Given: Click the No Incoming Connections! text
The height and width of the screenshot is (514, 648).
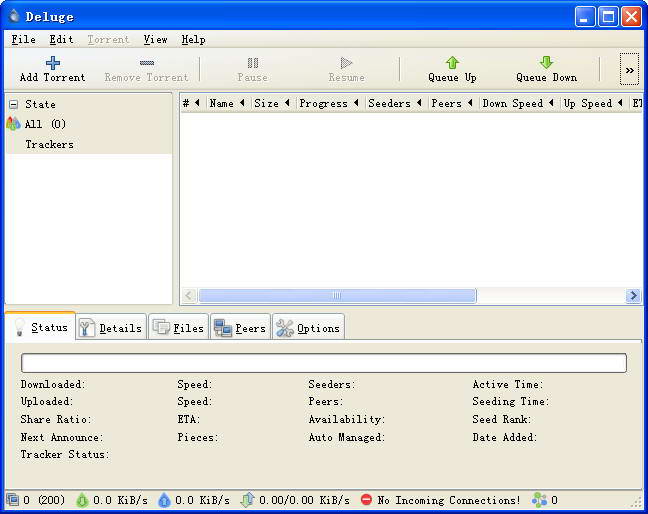Looking at the screenshot, I should pyautogui.click(x=449, y=500).
